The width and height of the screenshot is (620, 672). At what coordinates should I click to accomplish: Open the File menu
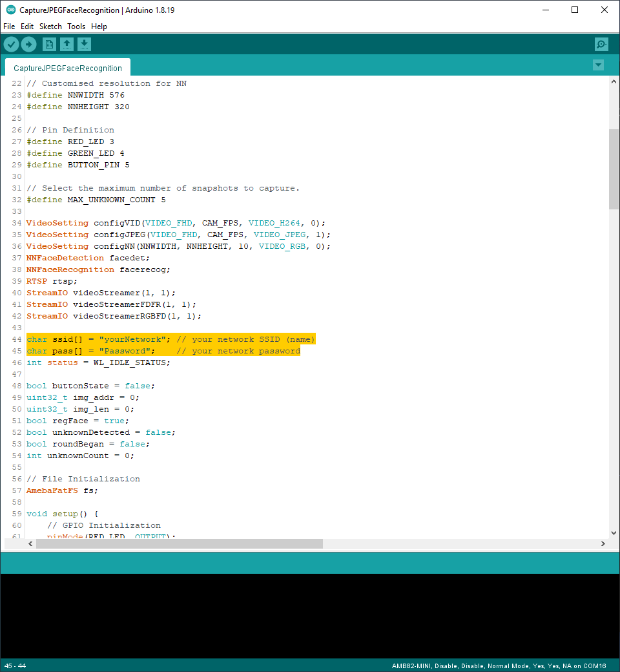9,26
